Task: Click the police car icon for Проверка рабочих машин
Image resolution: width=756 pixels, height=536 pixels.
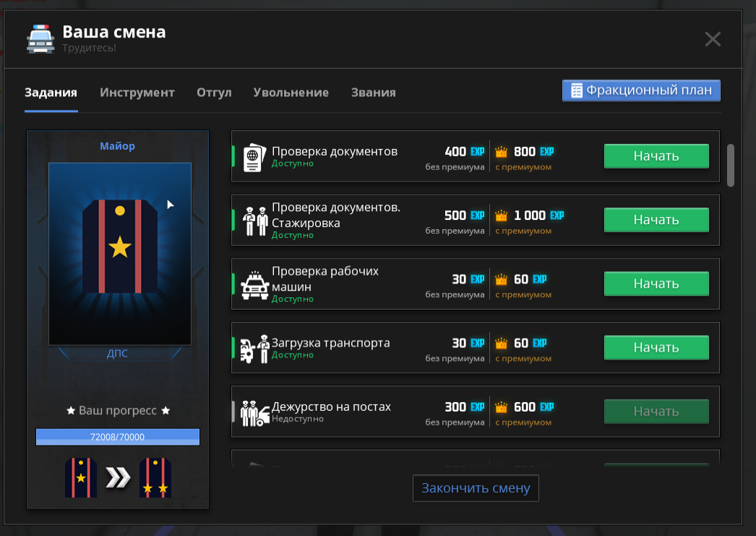Action: [x=254, y=284]
